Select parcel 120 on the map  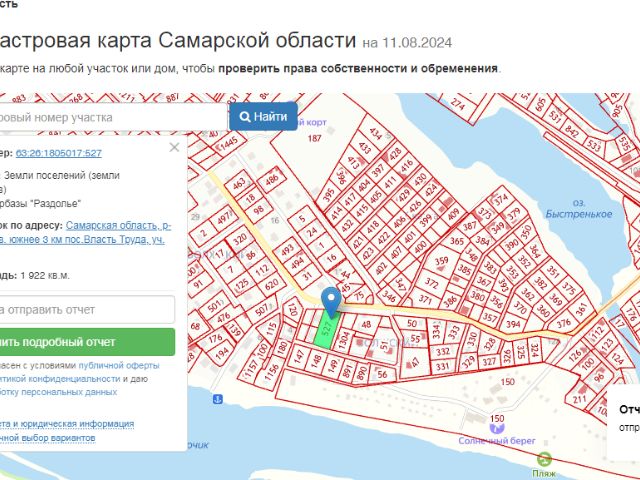coord(292,310)
